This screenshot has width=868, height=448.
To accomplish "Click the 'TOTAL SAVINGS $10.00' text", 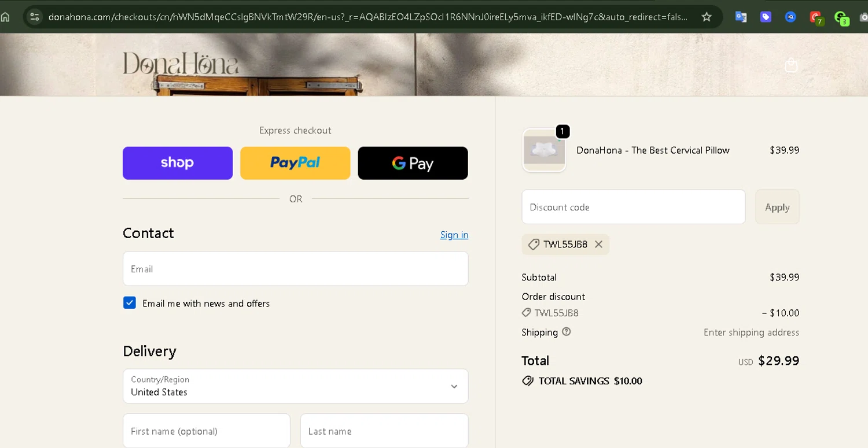I will (590, 381).
